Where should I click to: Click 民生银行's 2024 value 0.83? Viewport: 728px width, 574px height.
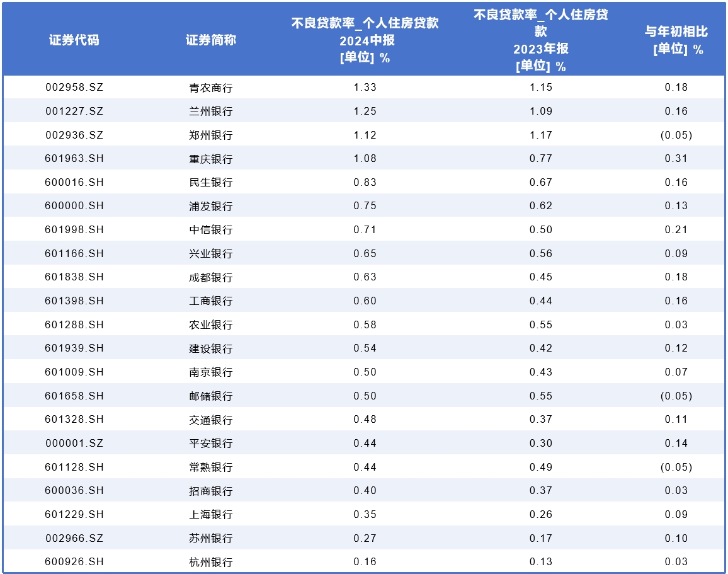tap(365, 182)
